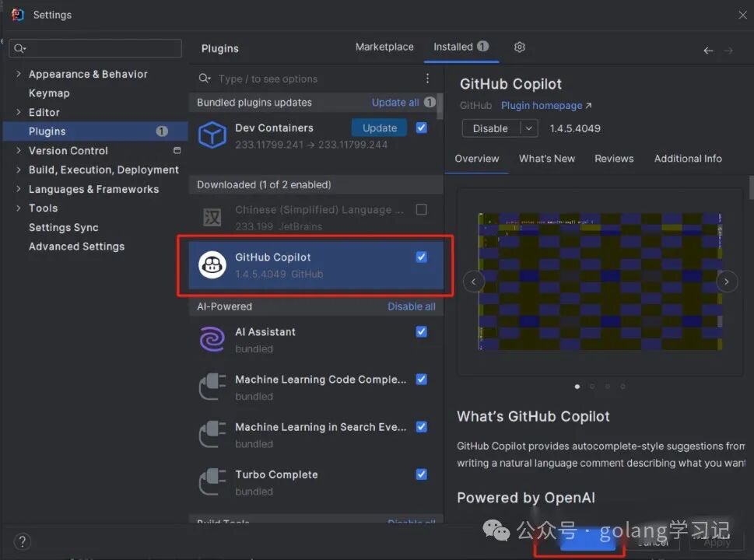Click Disable all for AI-Powered plugins
Image resolution: width=754 pixels, height=560 pixels.
click(412, 306)
